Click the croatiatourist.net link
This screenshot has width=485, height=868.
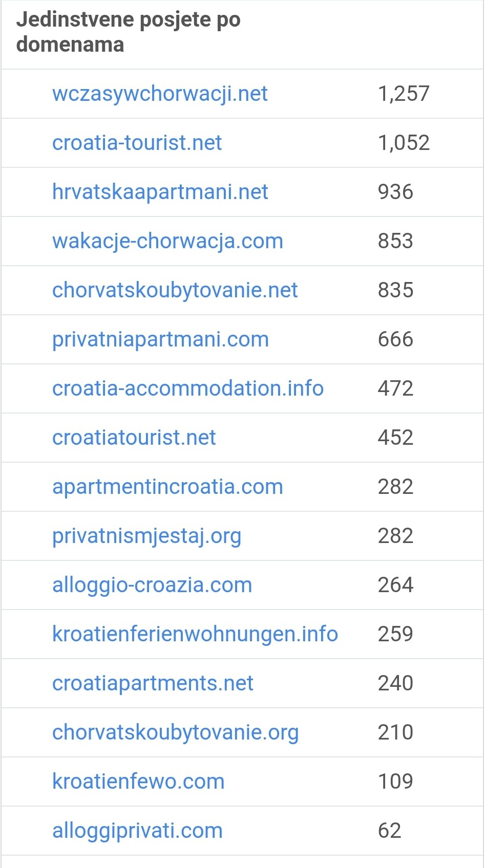[134, 438]
